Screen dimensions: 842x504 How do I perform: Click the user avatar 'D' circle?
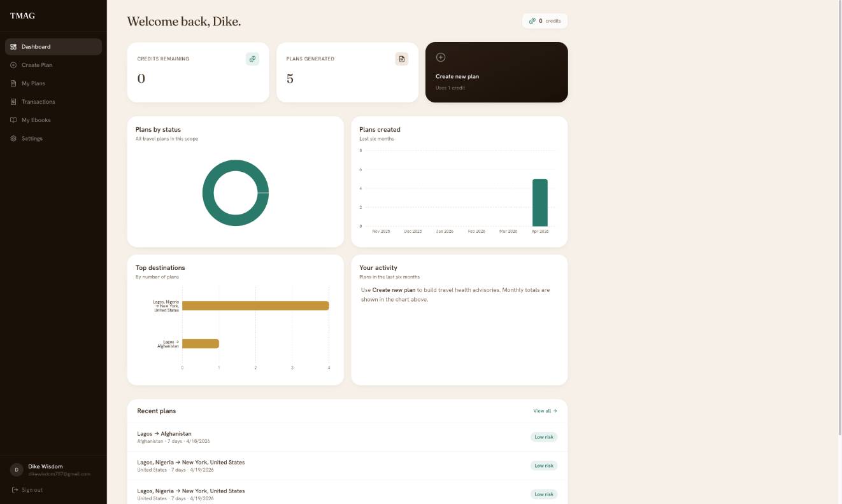pyautogui.click(x=17, y=470)
